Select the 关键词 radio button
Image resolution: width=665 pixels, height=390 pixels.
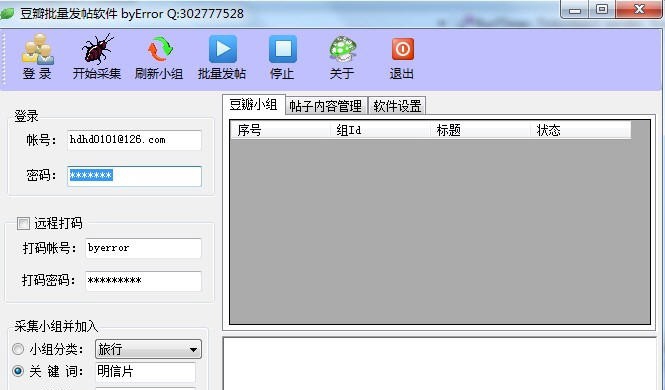18,371
